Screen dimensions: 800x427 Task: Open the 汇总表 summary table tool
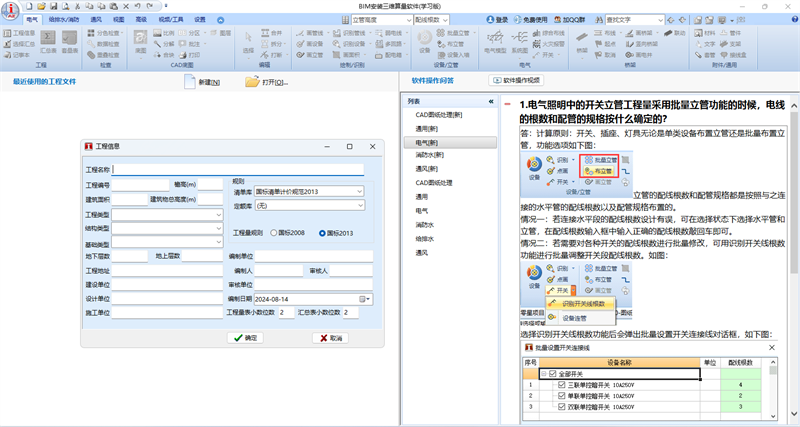[48, 42]
